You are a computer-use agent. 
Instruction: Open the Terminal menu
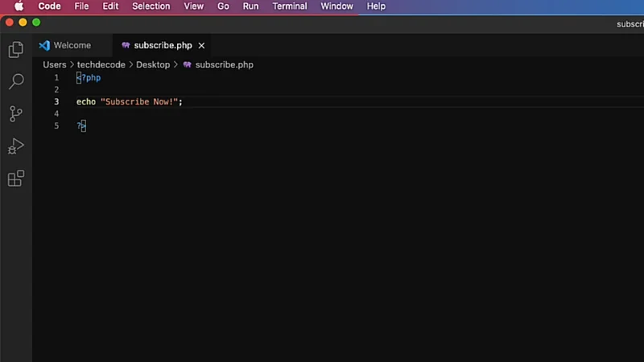(290, 6)
